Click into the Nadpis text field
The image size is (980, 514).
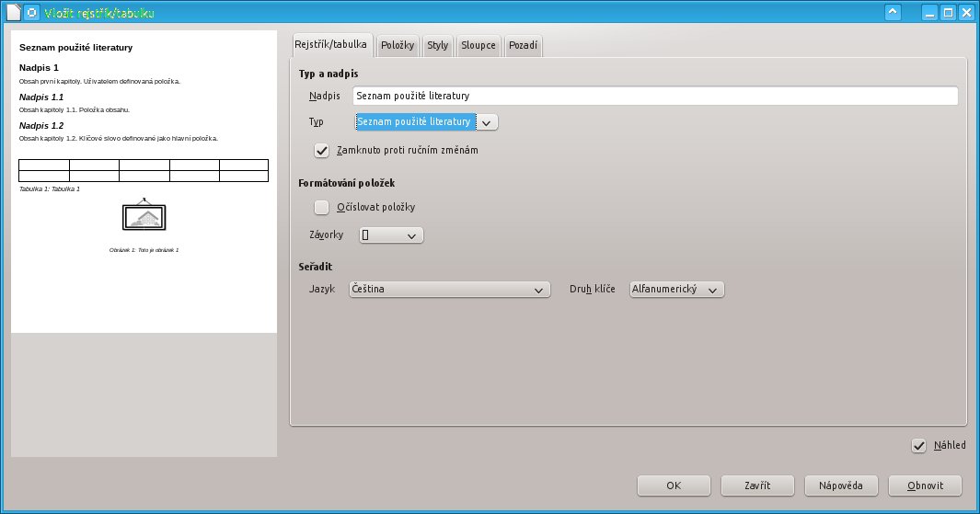[x=655, y=96]
